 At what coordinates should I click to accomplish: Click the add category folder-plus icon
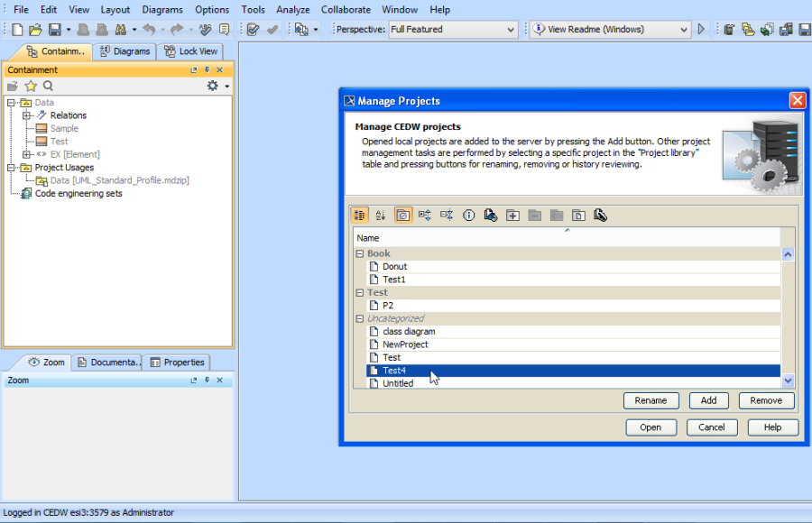point(512,216)
